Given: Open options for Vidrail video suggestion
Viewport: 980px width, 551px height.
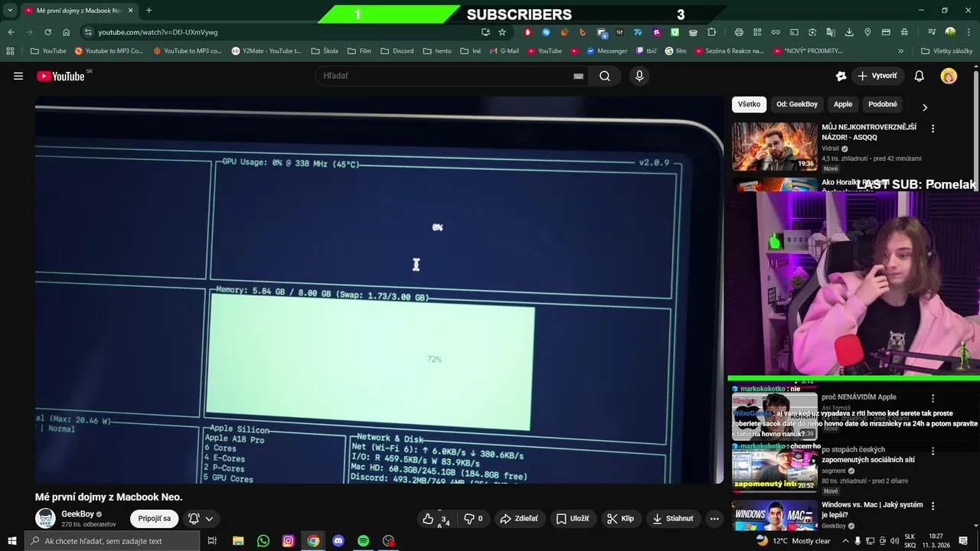Looking at the screenshot, I should [933, 129].
